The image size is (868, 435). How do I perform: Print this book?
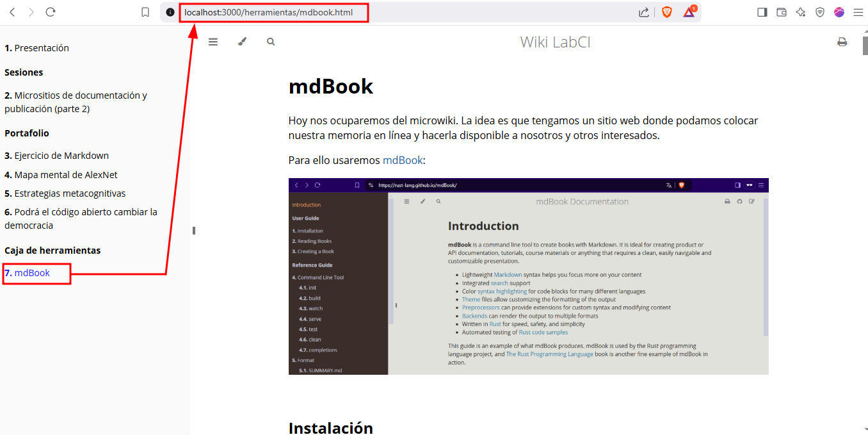click(842, 42)
